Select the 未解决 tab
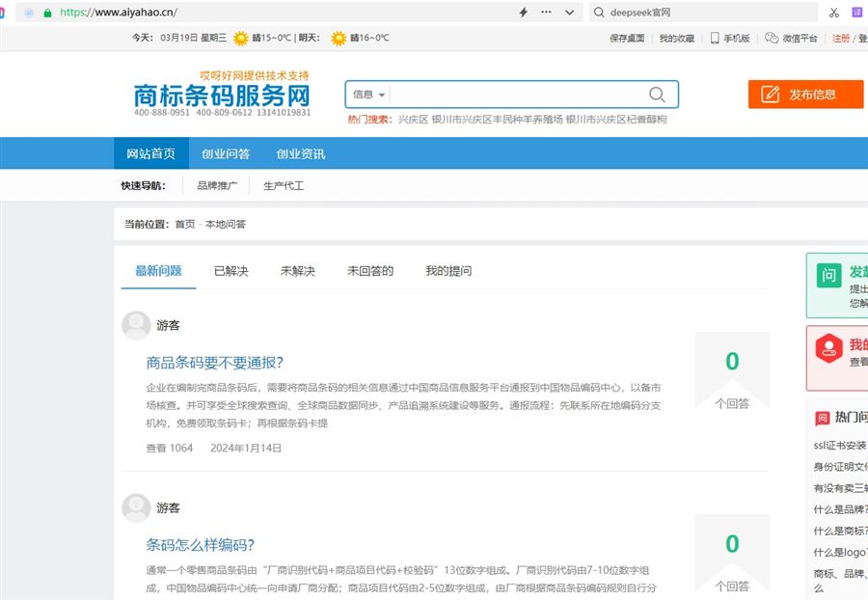Screen dimensions: 868x600 click(297, 271)
